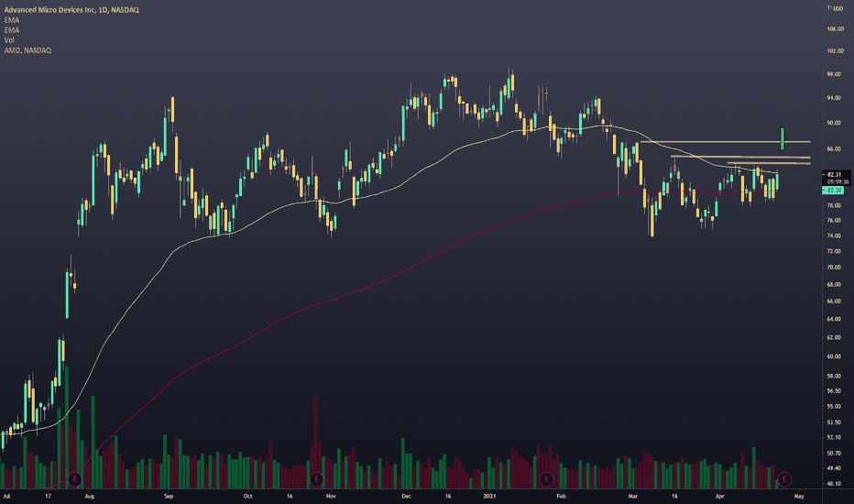Screen dimensions: 854x504
Task: Click the Sep label on time axis
Action: pyautogui.click(x=169, y=497)
